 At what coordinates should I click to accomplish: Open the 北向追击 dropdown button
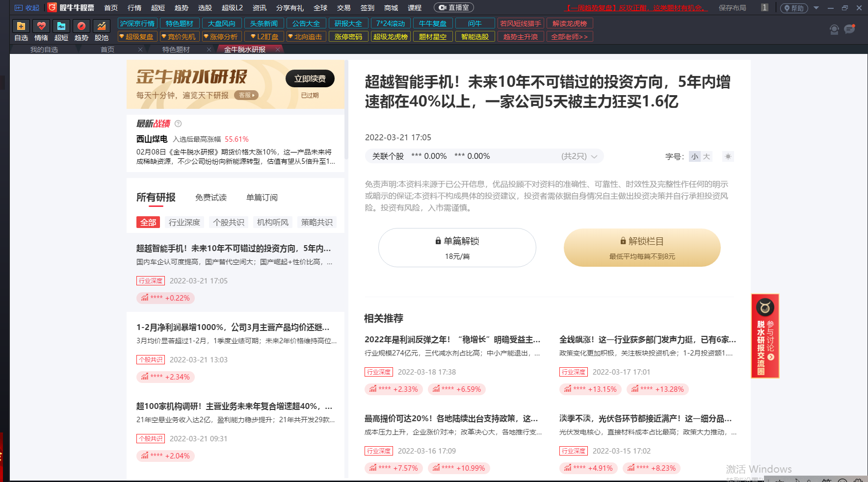pos(306,37)
